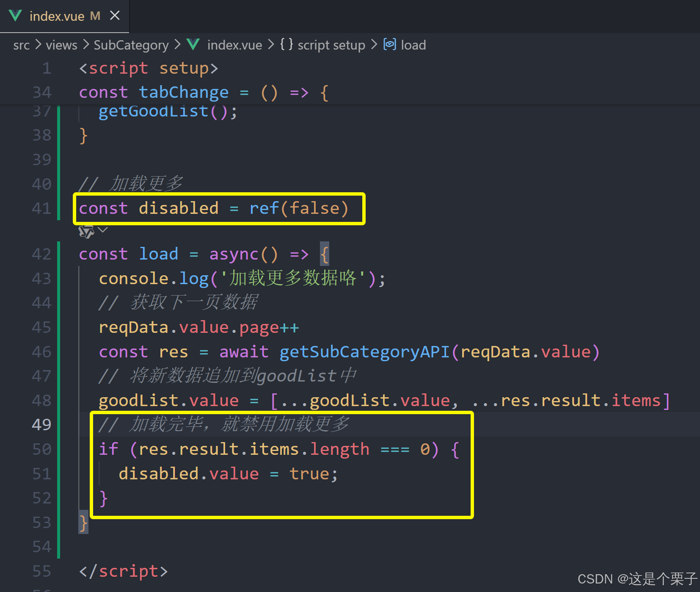
Task: Open the src breadcrumb segment
Action: point(21,45)
